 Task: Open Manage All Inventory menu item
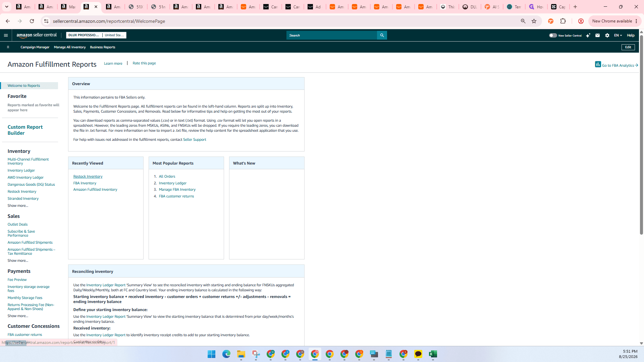pos(70,47)
